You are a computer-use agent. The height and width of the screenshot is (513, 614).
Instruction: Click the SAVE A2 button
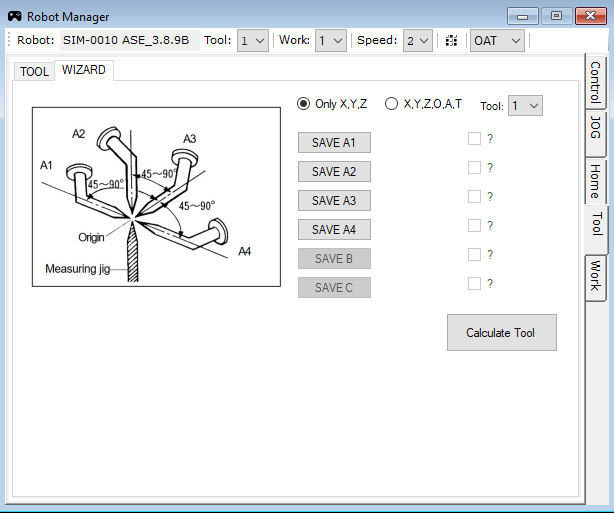(x=334, y=172)
